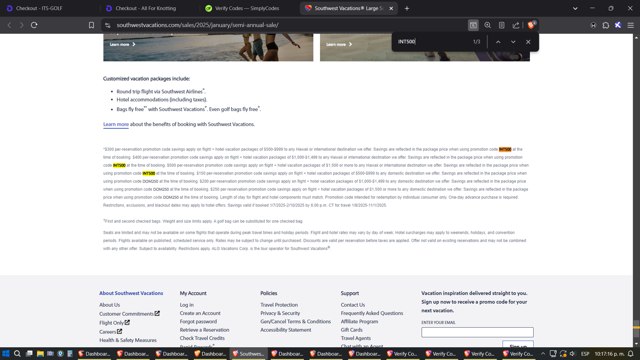The width and height of the screenshot is (640, 360).
Task: Open File Explorer from the taskbar
Action: 40,354
